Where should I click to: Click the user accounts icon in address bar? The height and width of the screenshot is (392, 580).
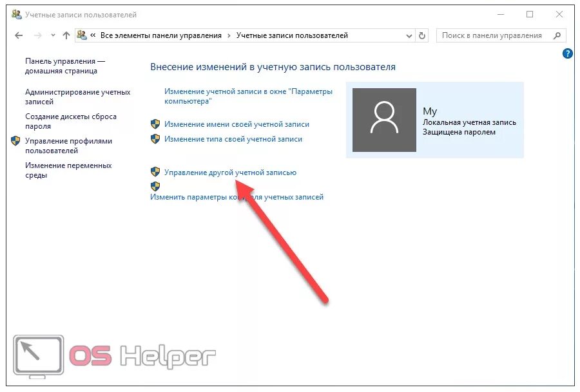[x=81, y=35]
